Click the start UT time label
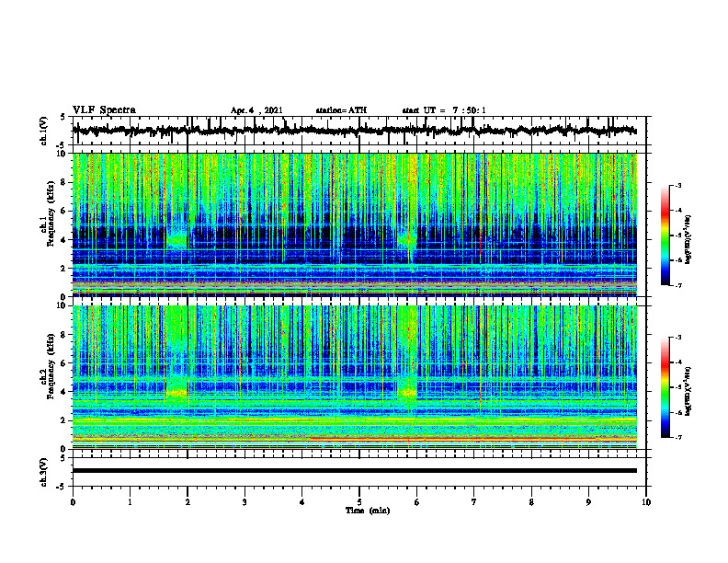Viewport: 728px width, 563px height. click(444, 110)
